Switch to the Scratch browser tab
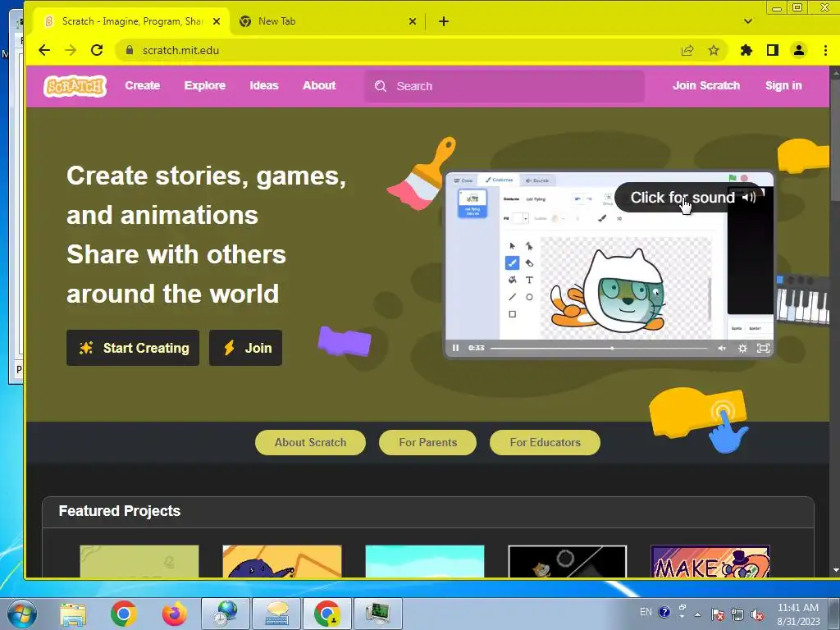 click(132, 21)
